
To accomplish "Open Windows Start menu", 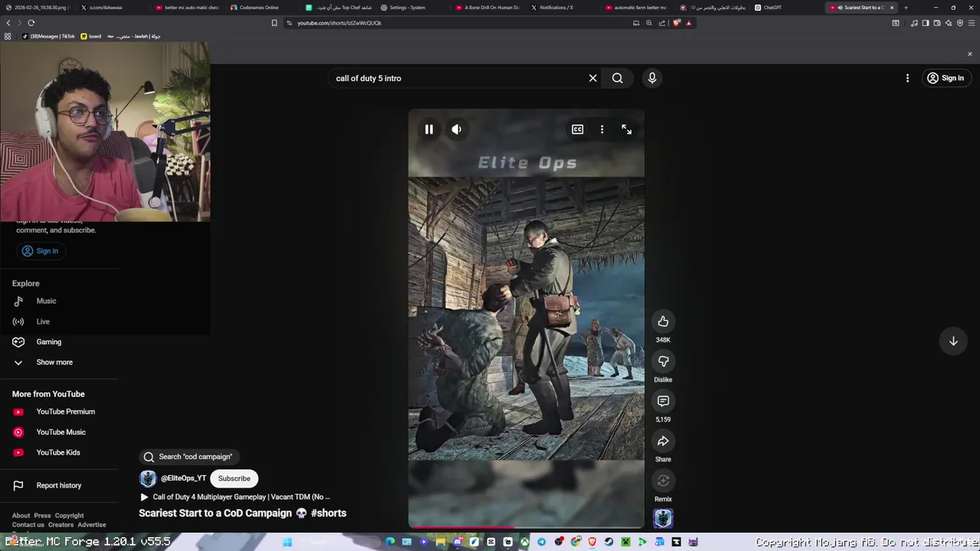I will coord(287,542).
